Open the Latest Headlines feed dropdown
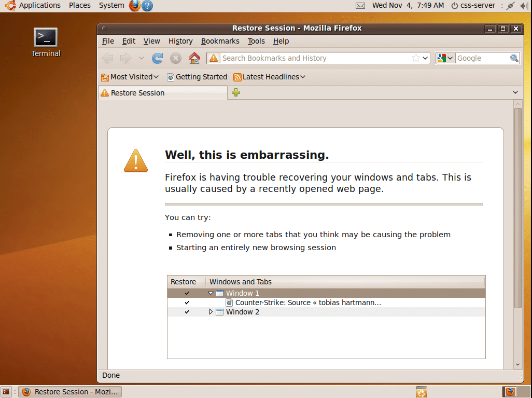 pyautogui.click(x=270, y=77)
